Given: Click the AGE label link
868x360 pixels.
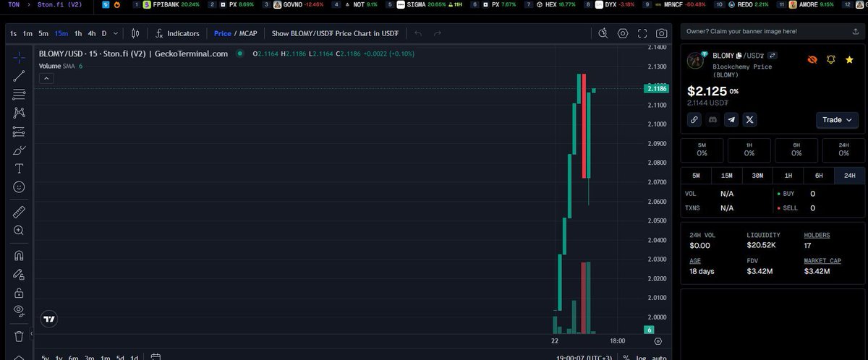Looking at the screenshot, I should point(695,261).
